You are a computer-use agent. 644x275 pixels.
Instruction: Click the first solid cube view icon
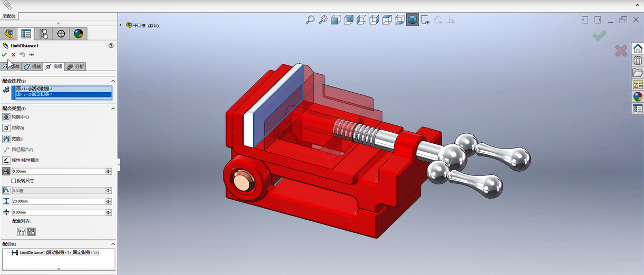336,20
